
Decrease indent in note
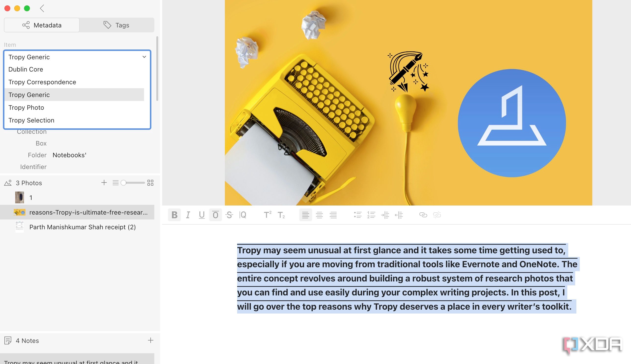tap(399, 215)
